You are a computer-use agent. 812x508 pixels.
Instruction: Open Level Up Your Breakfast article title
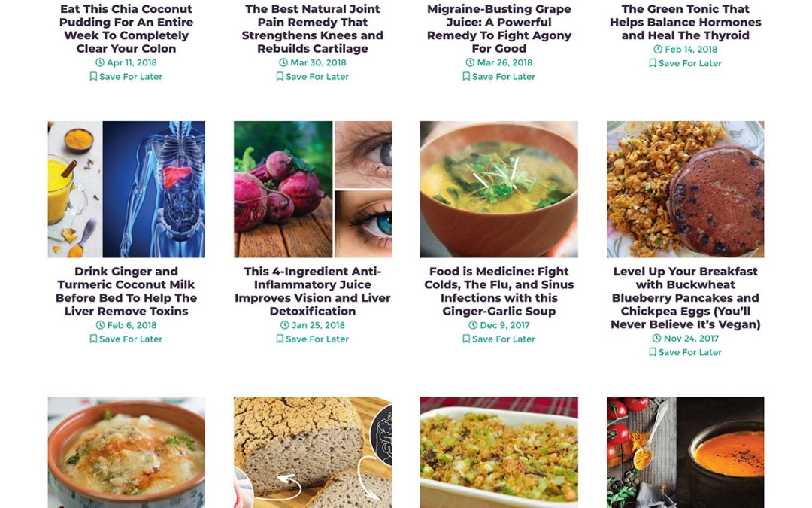click(x=686, y=298)
